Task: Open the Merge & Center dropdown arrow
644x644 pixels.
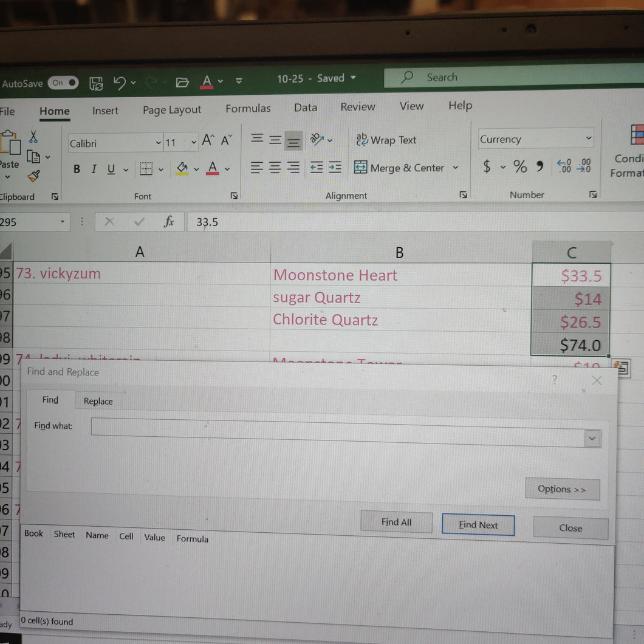Action: (456, 168)
